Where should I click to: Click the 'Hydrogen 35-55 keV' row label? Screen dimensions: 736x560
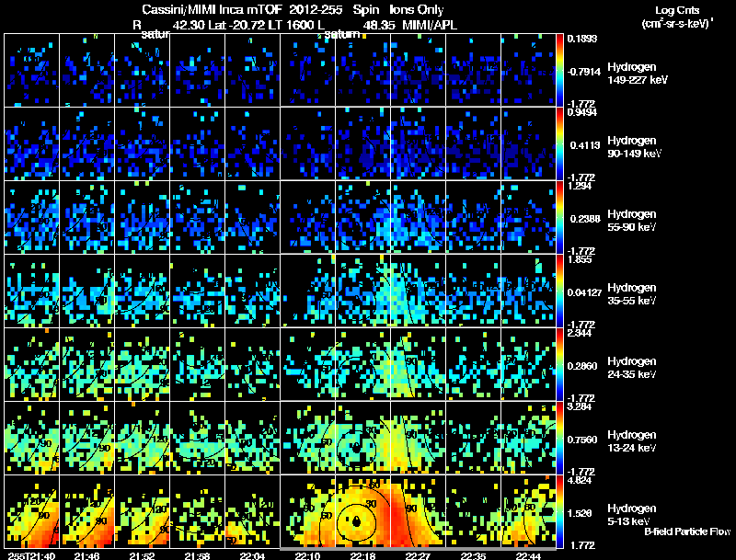pos(632,294)
